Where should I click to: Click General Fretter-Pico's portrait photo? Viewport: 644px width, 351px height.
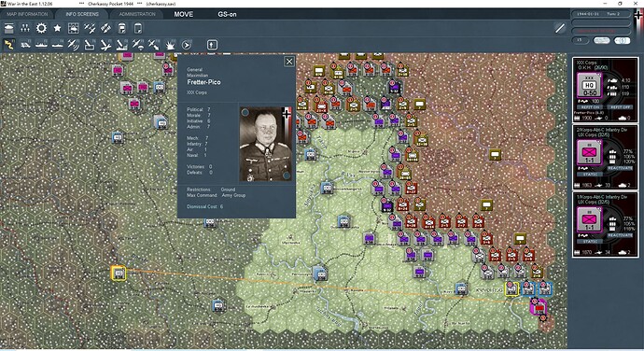coord(265,144)
